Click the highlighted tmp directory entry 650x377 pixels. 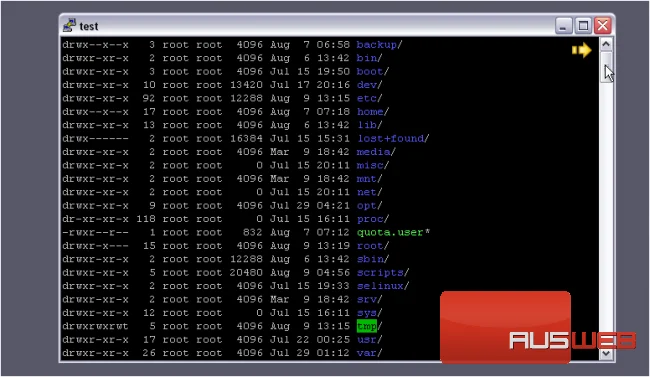[367, 326]
